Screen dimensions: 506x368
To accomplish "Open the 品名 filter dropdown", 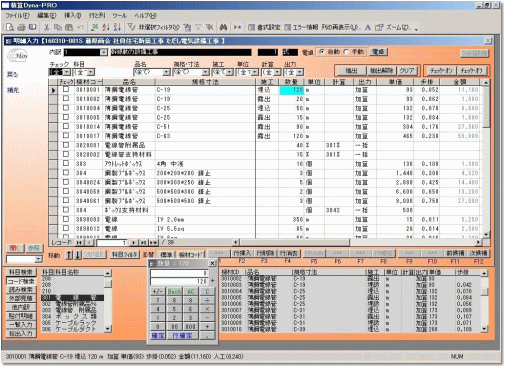I will click(x=166, y=72).
